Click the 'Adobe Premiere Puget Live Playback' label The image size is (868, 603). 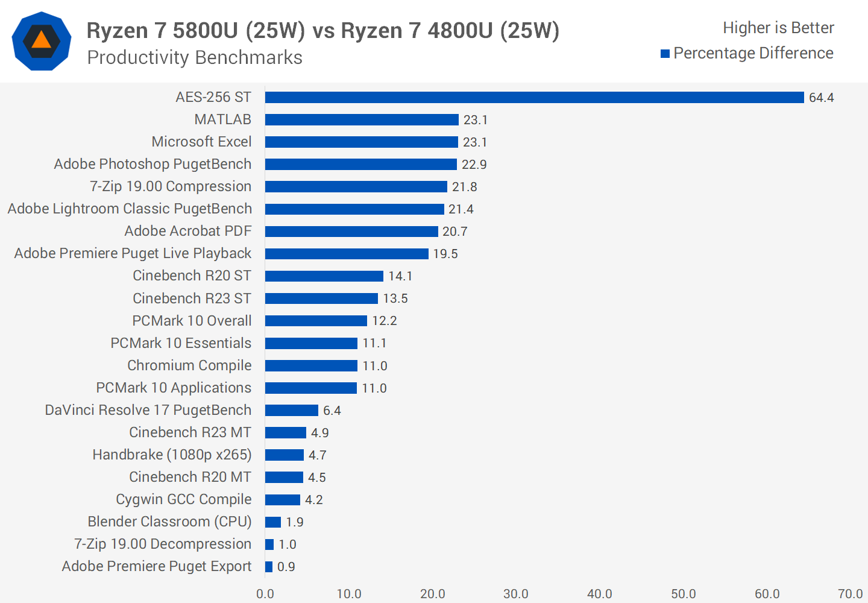(x=133, y=253)
